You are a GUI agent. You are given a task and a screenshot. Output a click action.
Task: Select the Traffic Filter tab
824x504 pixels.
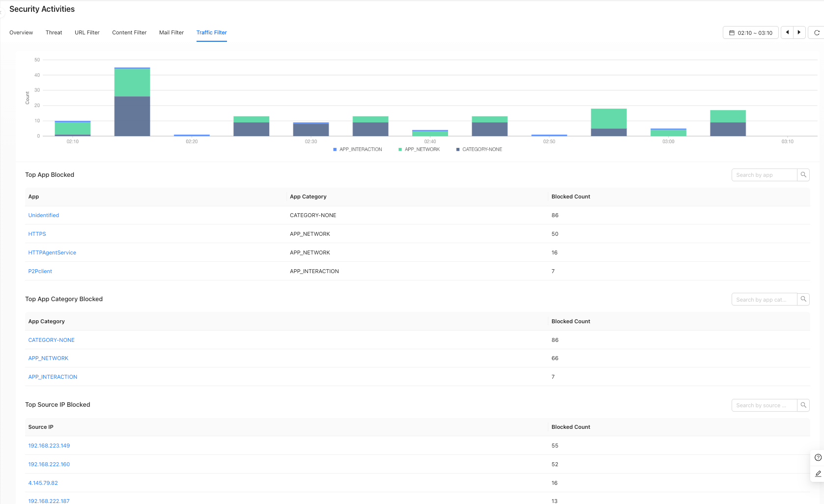[x=212, y=33]
